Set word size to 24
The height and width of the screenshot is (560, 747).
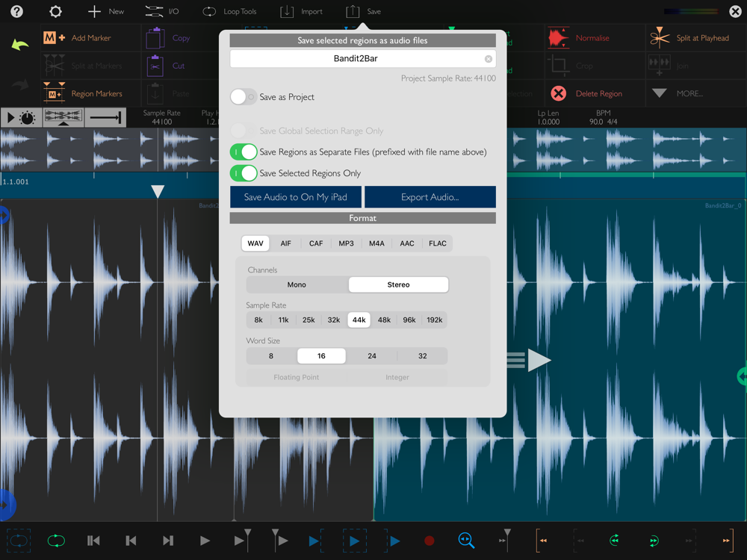coord(372,355)
